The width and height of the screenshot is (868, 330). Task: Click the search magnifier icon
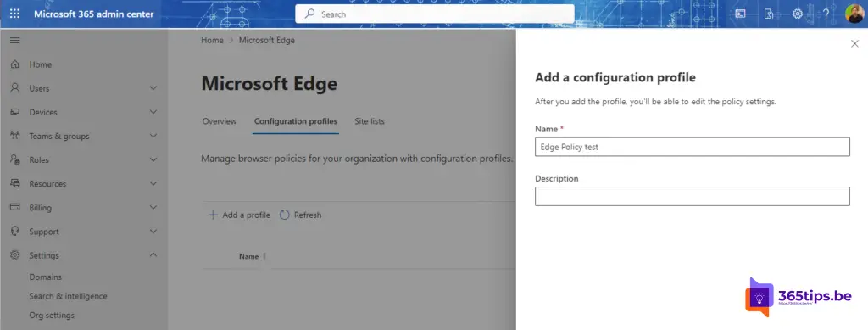(x=310, y=14)
